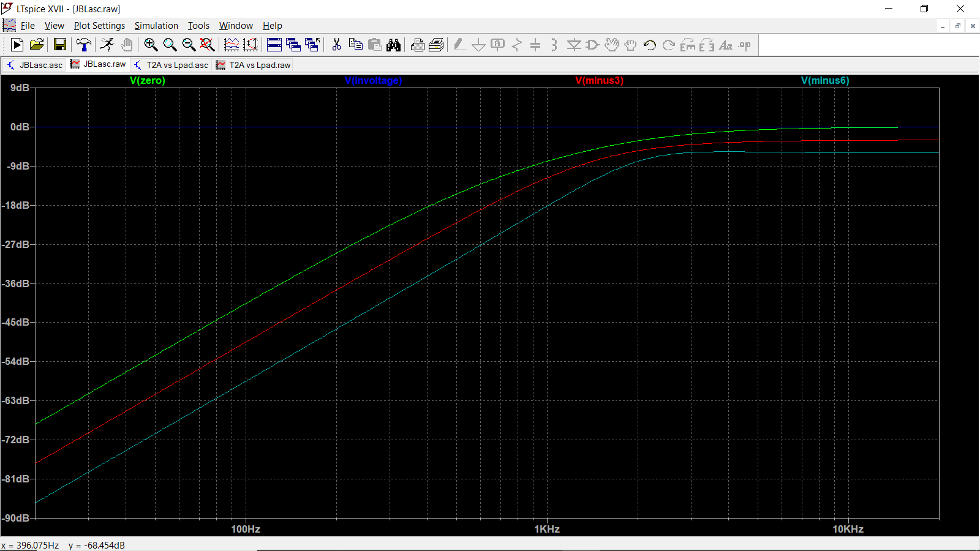Viewport: 980px width, 551px height.
Task: Open the Help menu
Action: point(273,26)
